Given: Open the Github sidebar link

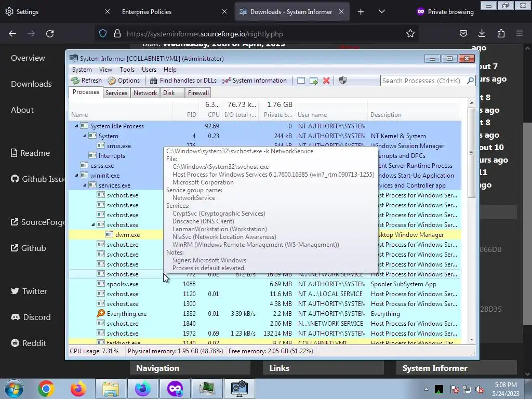Looking at the screenshot, I should (x=28, y=248).
